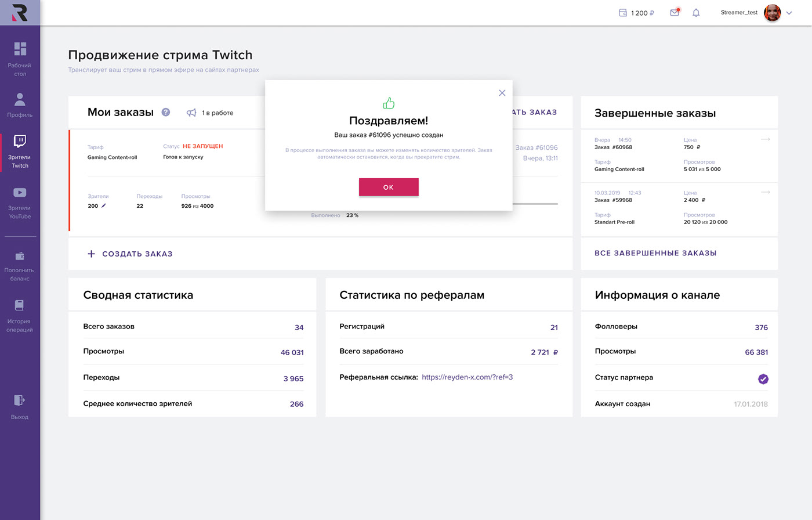
Task: Open ВСЕ ЗАВЕРШЕННЫЕ ЗАКАЗЫ link
Action: pos(655,253)
